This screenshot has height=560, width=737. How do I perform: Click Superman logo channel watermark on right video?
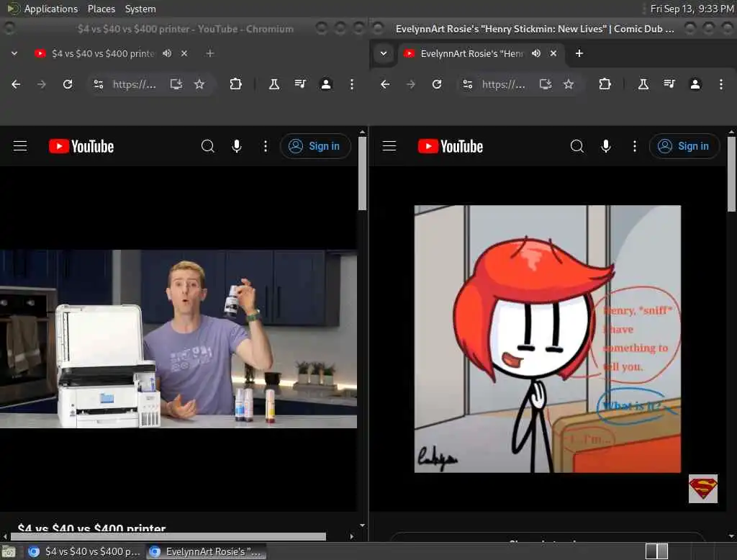(703, 489)
